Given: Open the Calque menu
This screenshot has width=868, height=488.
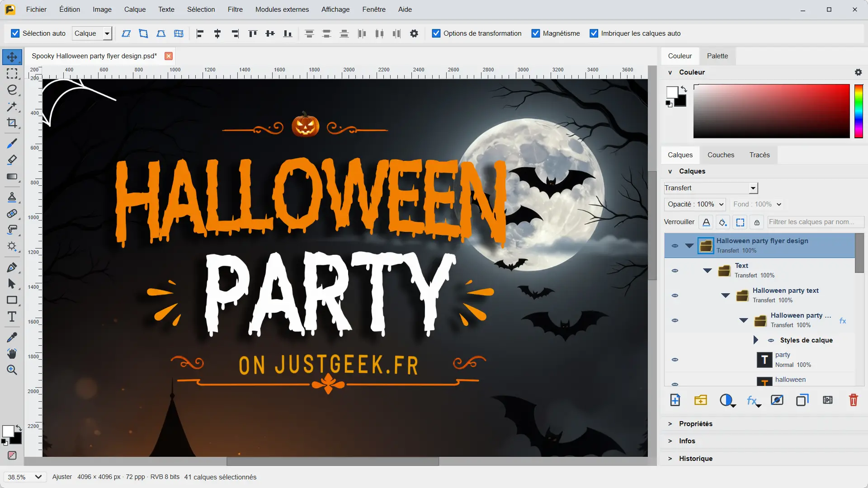Looking at the screenshot, I should [x=135, y=9].
